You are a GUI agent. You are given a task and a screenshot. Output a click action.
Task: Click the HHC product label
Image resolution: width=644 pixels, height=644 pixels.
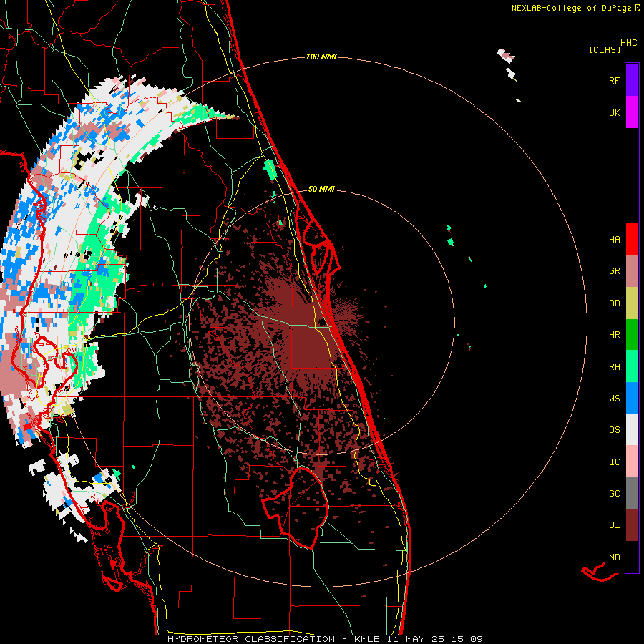[629, 43]
